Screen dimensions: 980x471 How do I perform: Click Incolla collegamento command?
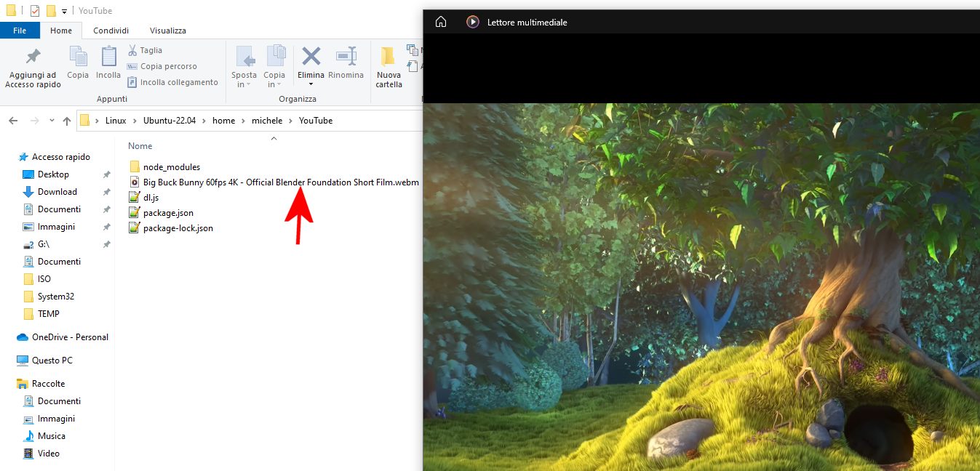172,82
